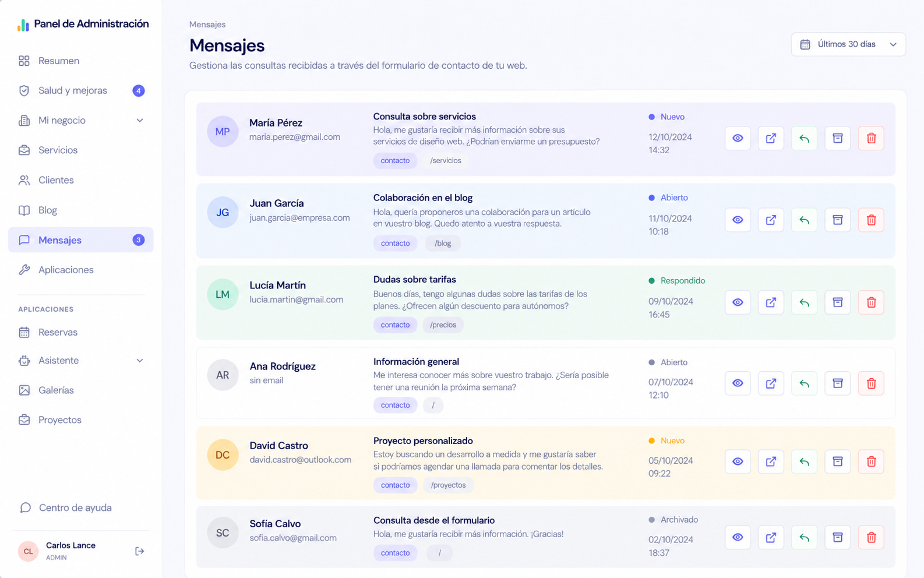Delete Sofía Calvo's message
924x578 pixels.
tap(871, 537)
